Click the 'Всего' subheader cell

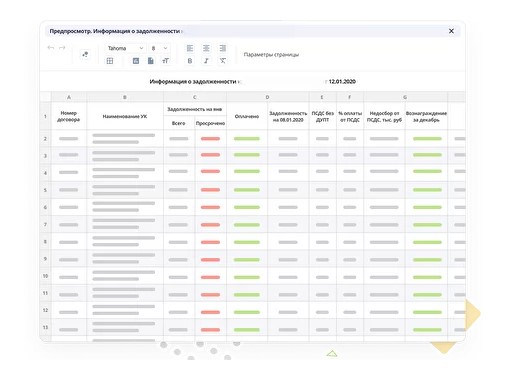pos(179,123)
